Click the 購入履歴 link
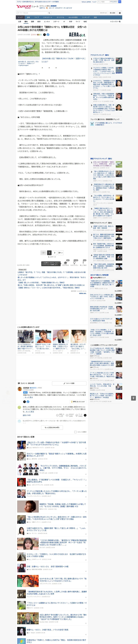 pyautogui.click(x=112, y=13)
